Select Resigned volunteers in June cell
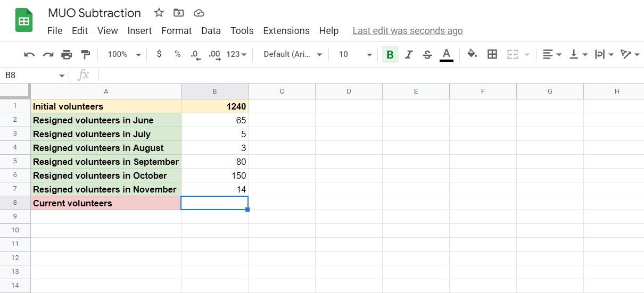The width and height of the screenshot is (644, 293). tap(106, 120)
